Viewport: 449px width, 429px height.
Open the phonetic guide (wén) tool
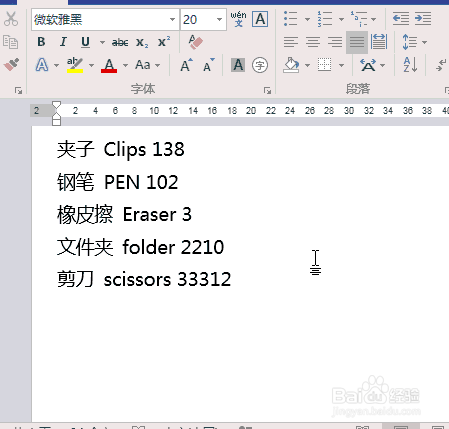[x=238, y=19]
